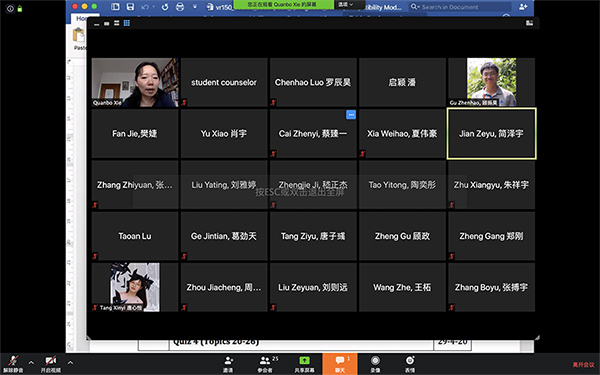Switch to single small video view icon
The width and height of the screenshot is (600, 375).
tap(107, 24)
